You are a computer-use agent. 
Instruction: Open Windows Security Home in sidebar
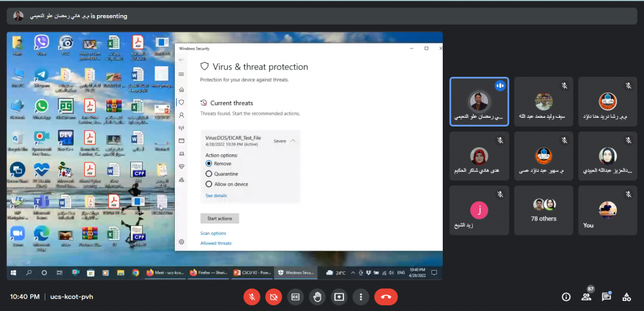[x=182, y=89]
